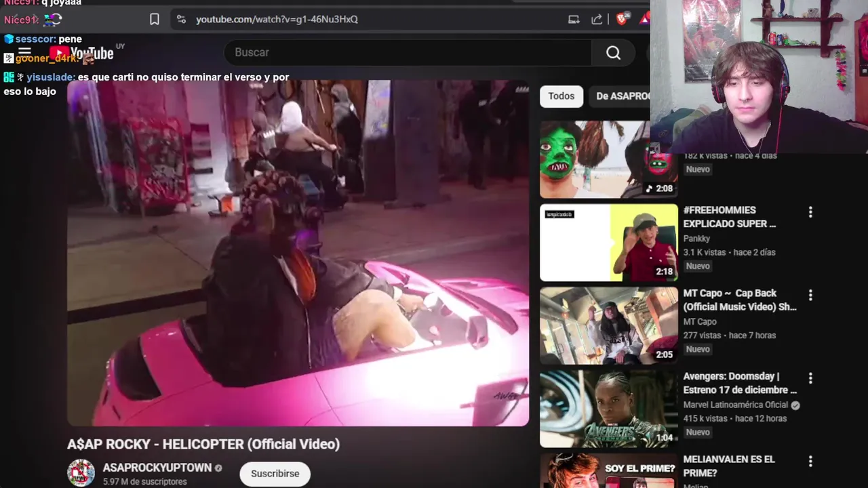Viewport: 868px width, 488px height.
Task: Click the YouTube logo
Action: (81, 53)
